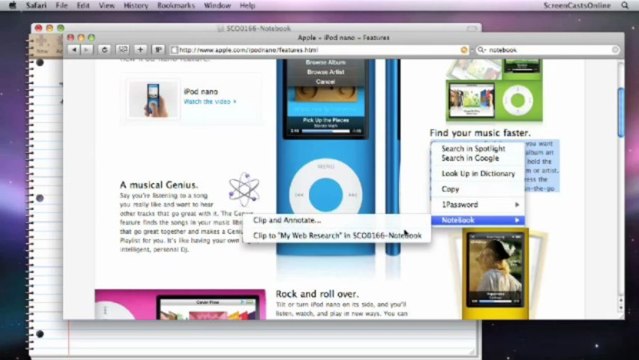Clear the search field with the X icon

coord(615,50)
